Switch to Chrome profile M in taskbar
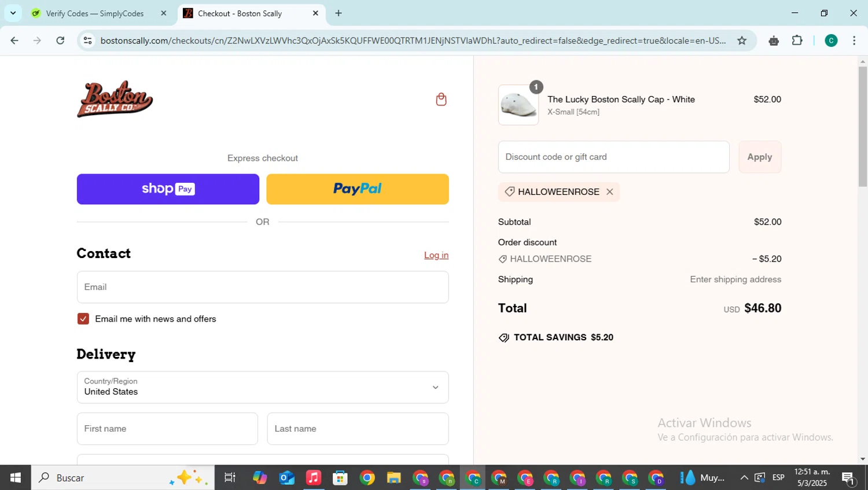Image resolution: width=868 pixels, height=490 pixels. tap(499, 478)
